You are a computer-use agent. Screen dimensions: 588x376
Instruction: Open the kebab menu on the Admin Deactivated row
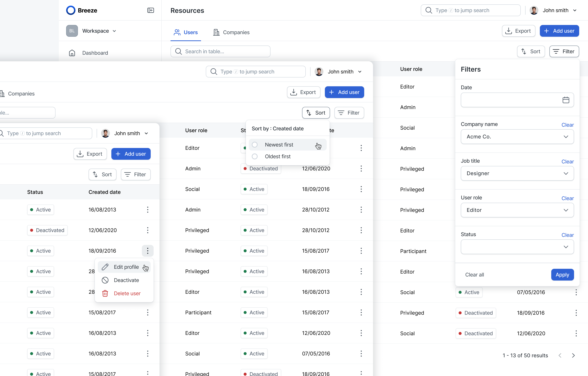[361, 169]
